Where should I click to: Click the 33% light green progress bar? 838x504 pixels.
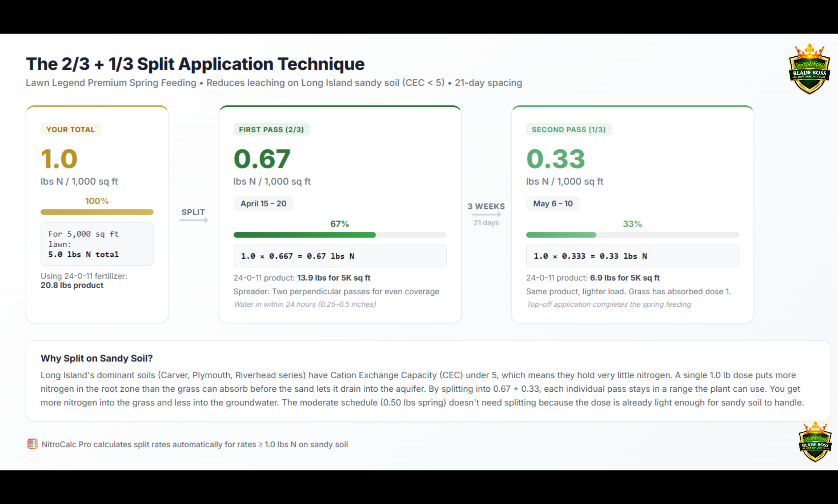561,235
